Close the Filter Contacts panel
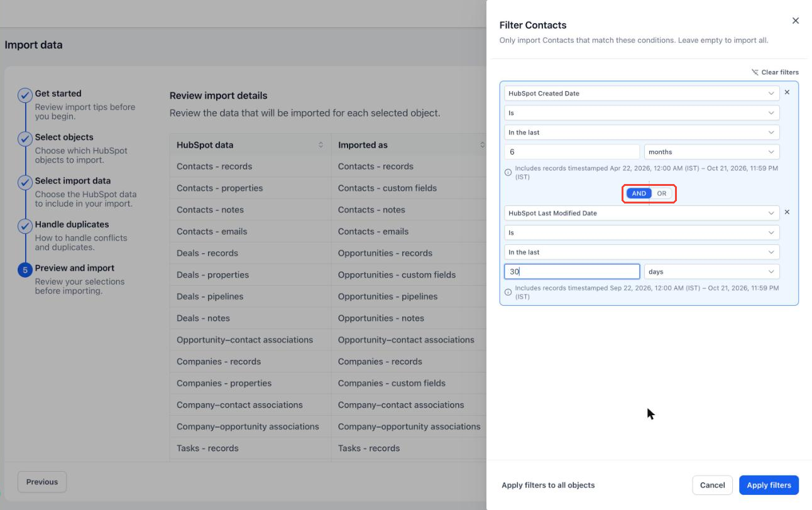Image resolution: width=812 pixels, height=510 pixels. (796, 21)
